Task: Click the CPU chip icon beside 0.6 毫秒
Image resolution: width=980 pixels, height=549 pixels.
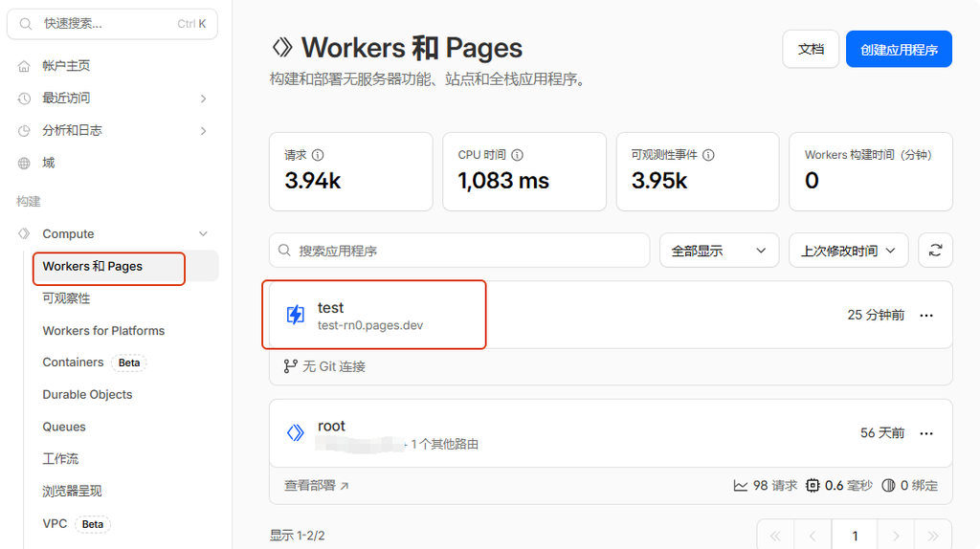Action: pos(812,485)
